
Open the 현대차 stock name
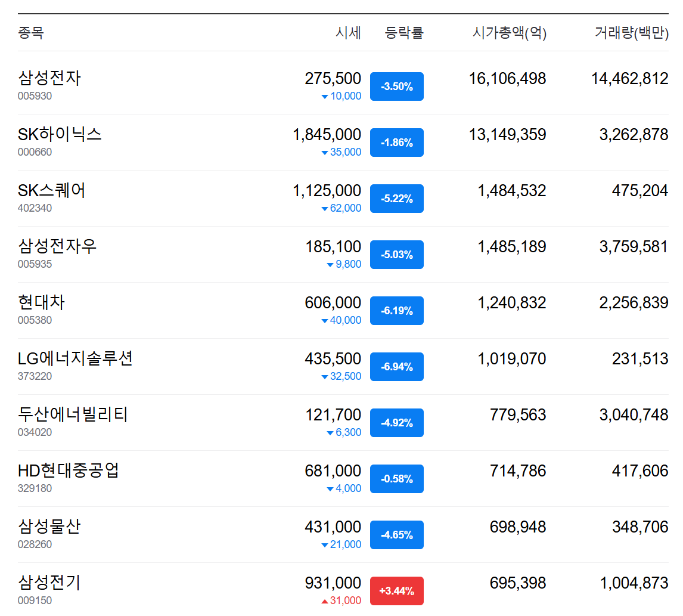coord(41,302)
